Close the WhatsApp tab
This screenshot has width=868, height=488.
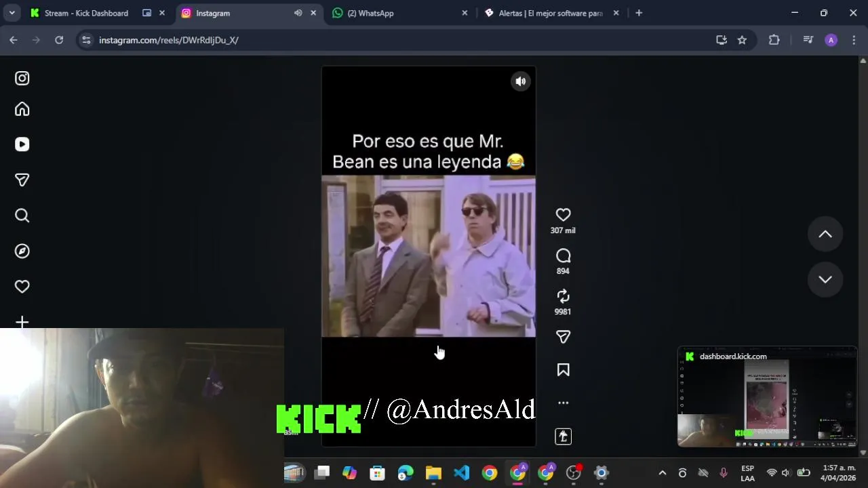pos(465,13)
